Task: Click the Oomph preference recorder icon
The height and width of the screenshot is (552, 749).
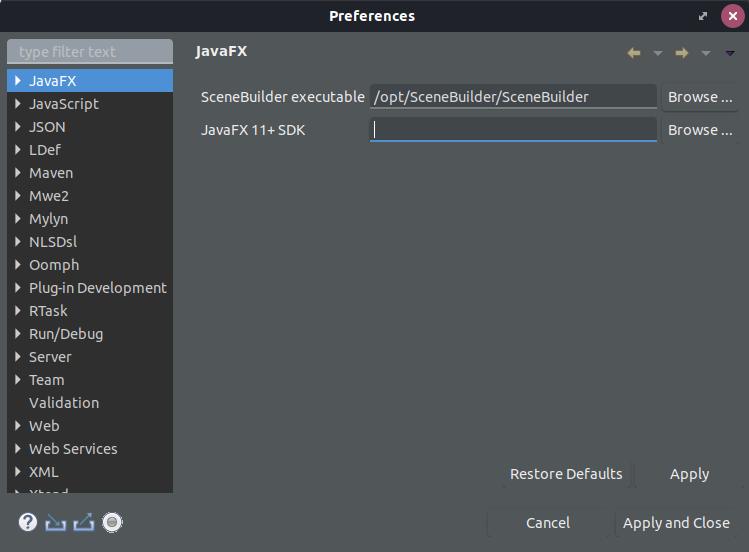Action: 112,522
